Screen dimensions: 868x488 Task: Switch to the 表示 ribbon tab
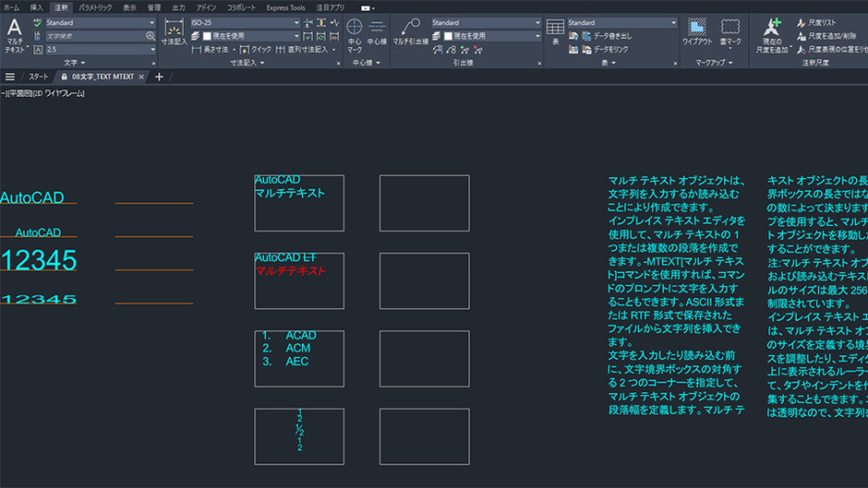[129, 7]
